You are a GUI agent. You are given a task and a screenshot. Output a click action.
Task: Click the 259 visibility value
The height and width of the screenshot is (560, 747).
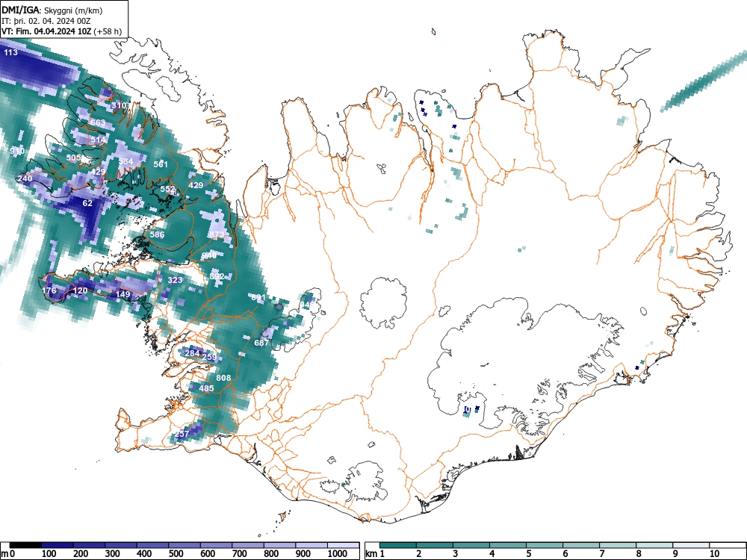pyautogui.click(x=210, y=357)
